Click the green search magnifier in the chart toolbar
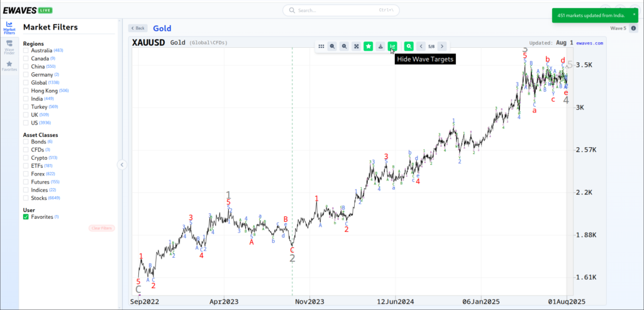The height and width of the screenshot is (310, 644). click(409, 46)
